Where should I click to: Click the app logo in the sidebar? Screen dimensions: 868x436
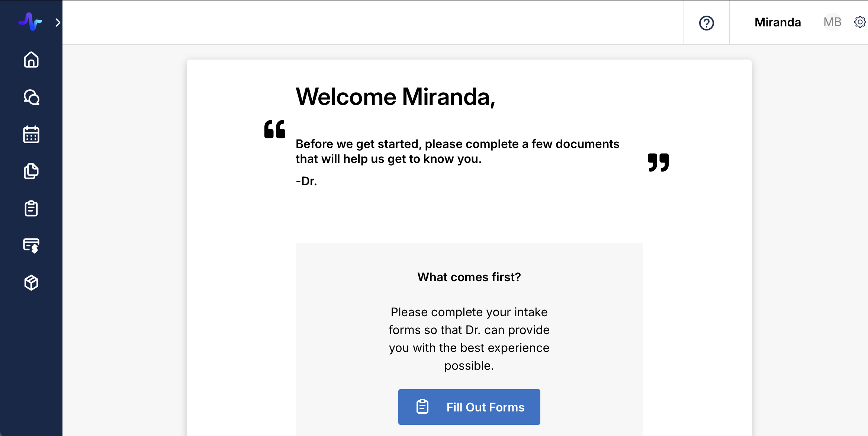30,22
